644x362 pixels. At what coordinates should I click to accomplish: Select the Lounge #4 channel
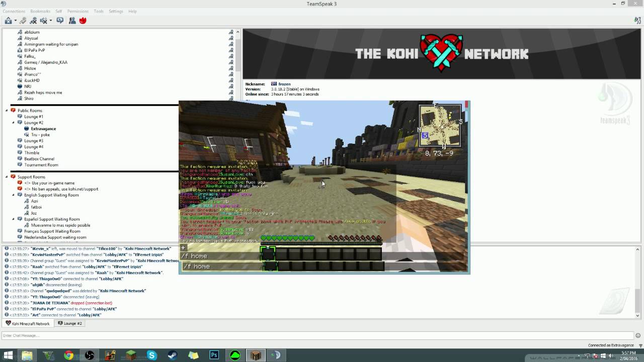[x=34, y=147]
